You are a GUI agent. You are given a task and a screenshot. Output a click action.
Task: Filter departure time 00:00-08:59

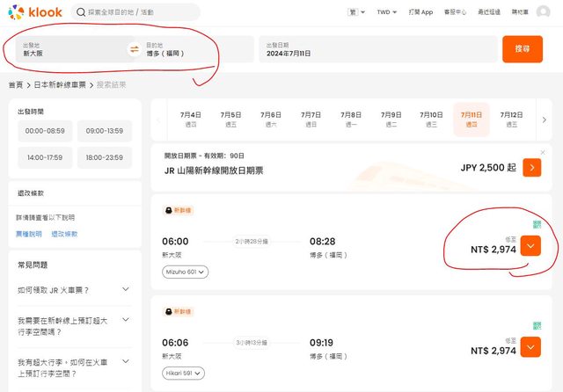45,131
